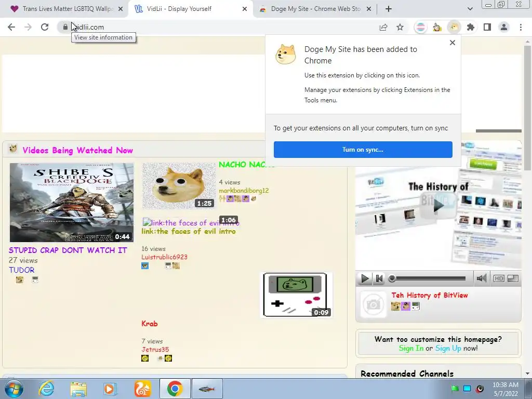Image resolution: width=532 pixels, height=399 pixels.
Task: Bookmark this tab with the star icon
Action: pos(400,27)
